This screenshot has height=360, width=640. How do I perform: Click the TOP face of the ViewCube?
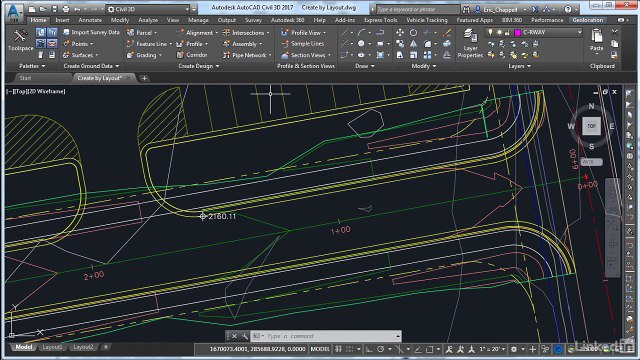click(591, 126)
